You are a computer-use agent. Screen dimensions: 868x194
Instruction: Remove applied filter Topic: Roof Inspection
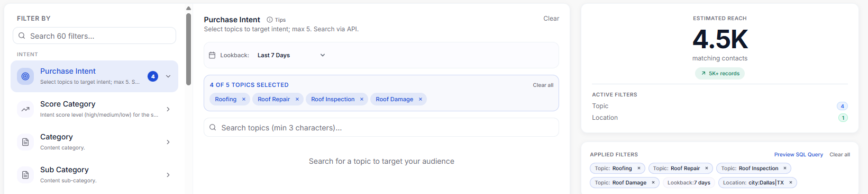(785, 169)
